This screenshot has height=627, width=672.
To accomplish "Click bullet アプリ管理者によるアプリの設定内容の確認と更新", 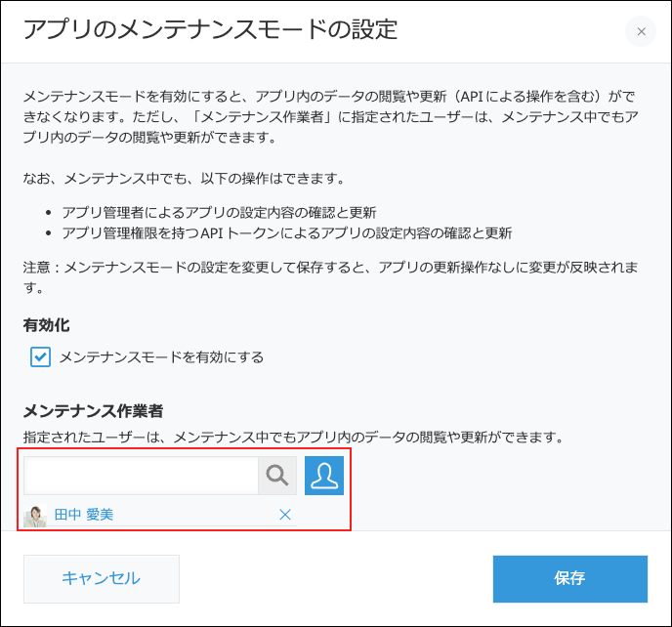I will (219, 212).
